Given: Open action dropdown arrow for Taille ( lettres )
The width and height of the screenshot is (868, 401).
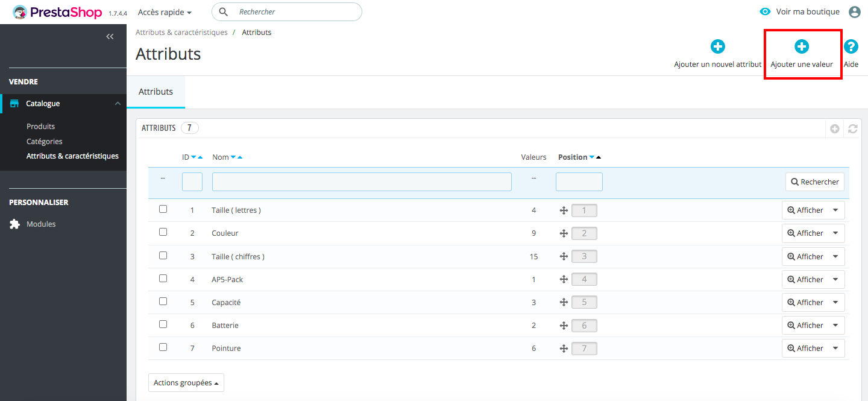Looking at the screenshot, I should [835, 210].
